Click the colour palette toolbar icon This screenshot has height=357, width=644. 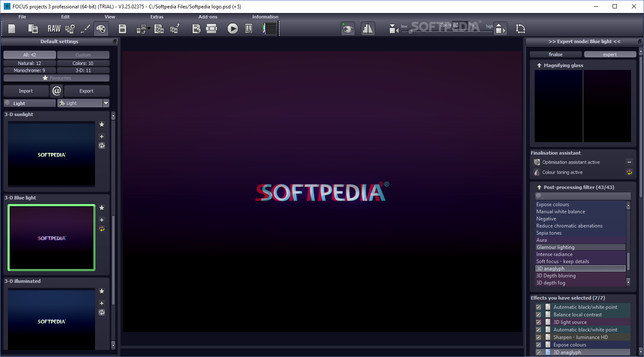tap(101, 28)
